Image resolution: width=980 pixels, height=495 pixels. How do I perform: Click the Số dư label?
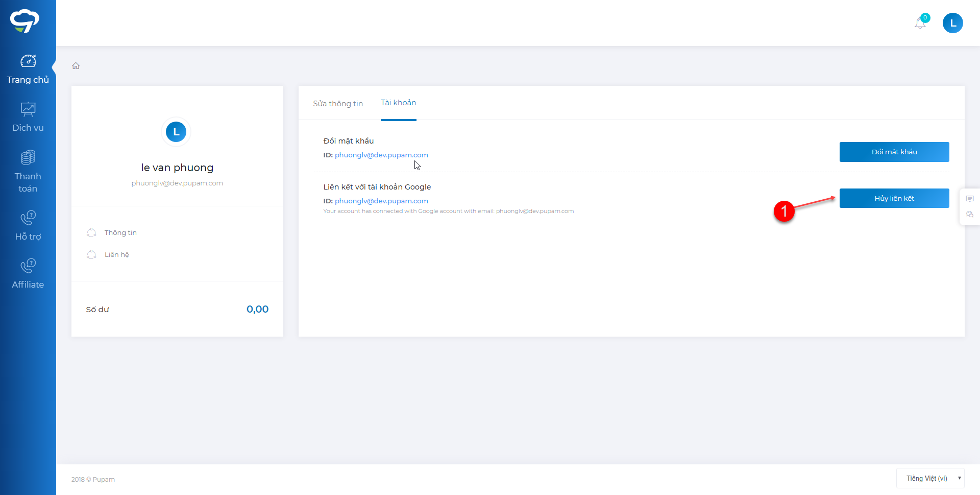97,310
